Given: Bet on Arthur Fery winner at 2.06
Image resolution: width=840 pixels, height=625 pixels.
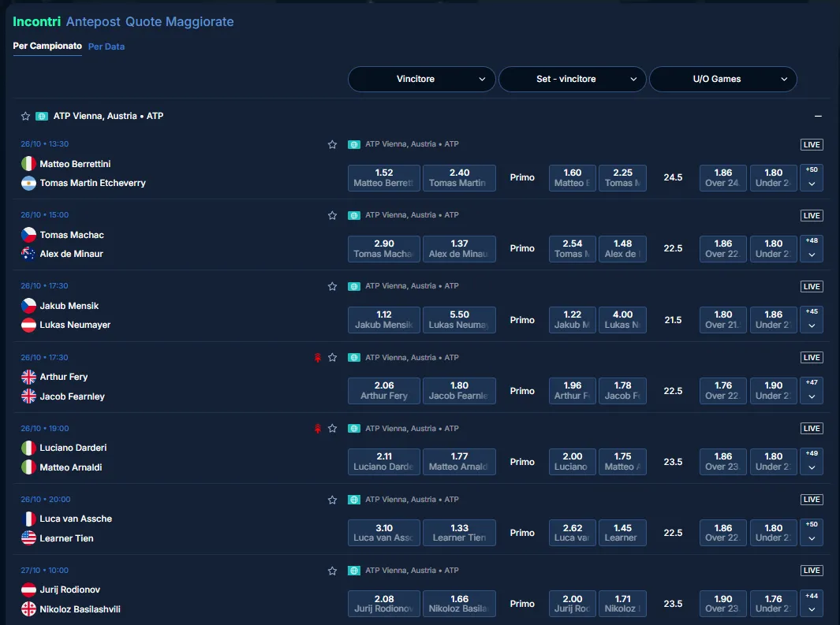Looking at the screenshot, I should point(384,391).
